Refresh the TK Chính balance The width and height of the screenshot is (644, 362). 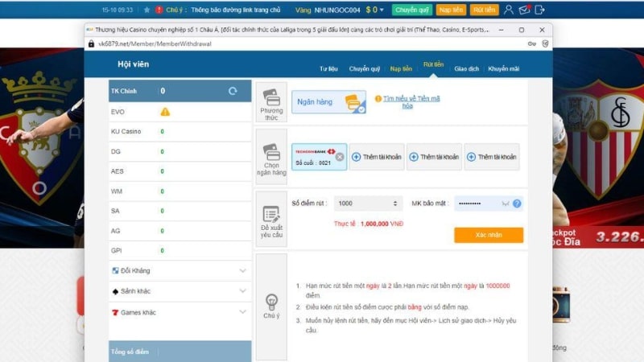233,91
